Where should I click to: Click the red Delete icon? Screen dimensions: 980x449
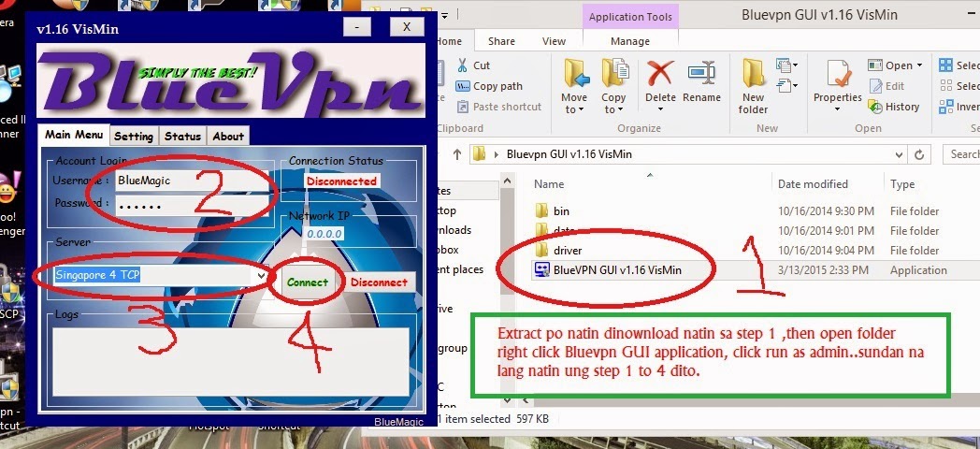coord(660,74)
